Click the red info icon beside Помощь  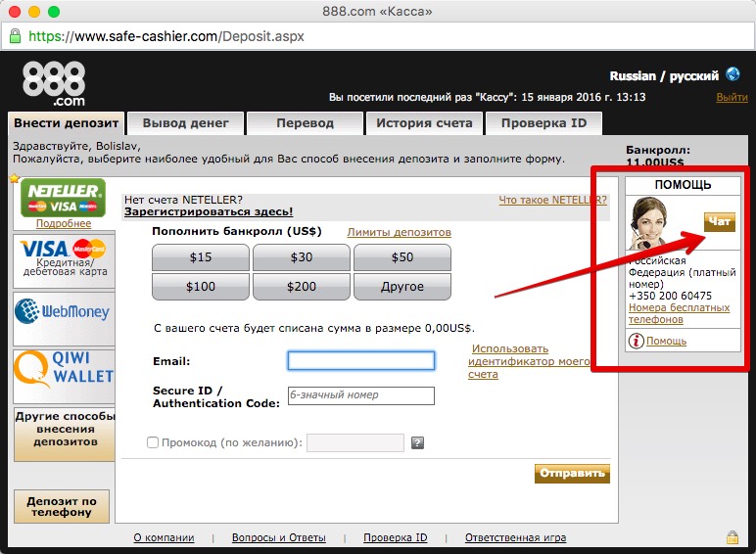click(x=636, y=341)
